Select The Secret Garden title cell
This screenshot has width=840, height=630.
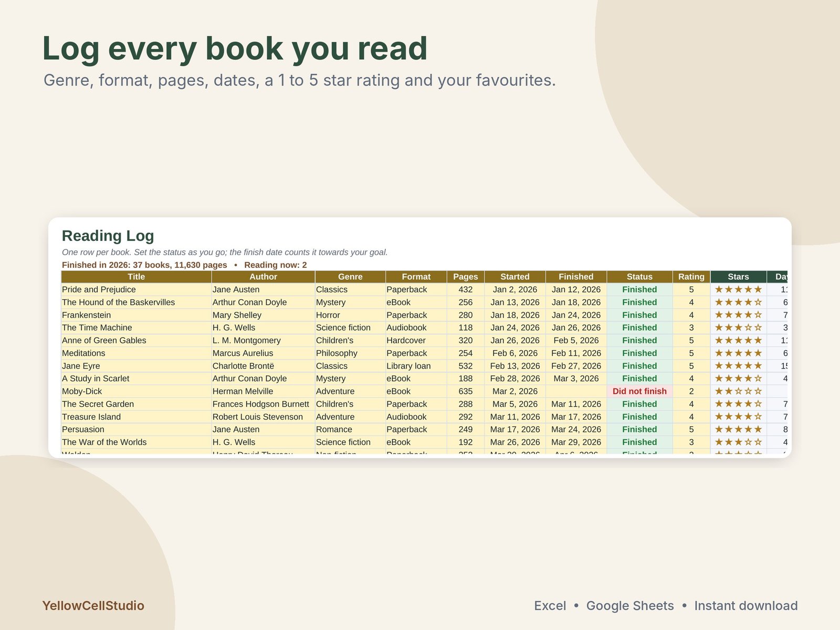pyautogui.click(x=136, y=404)
